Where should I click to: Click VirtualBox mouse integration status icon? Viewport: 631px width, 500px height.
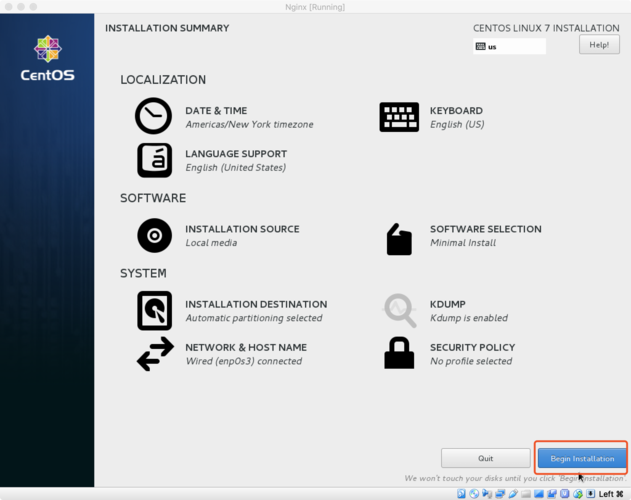(578, 494)
